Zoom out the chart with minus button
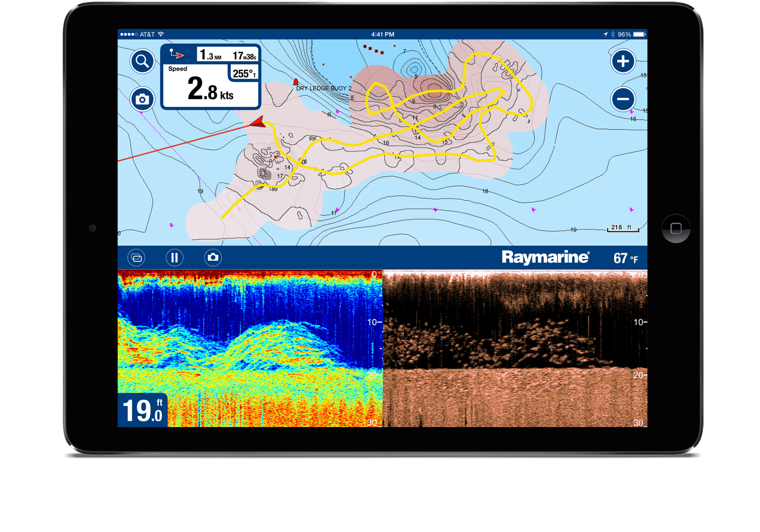The width and height of the screenshot is (760, 532). (623, 99)
